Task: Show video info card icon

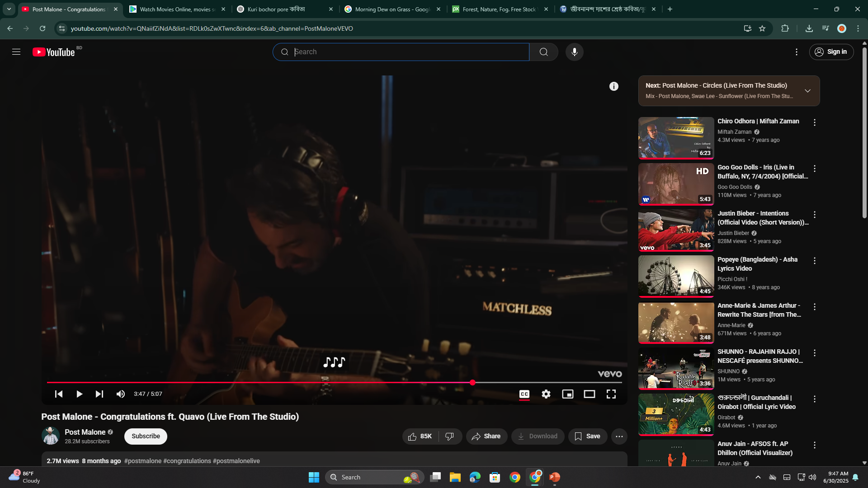Action: click(x=613, y=86)
